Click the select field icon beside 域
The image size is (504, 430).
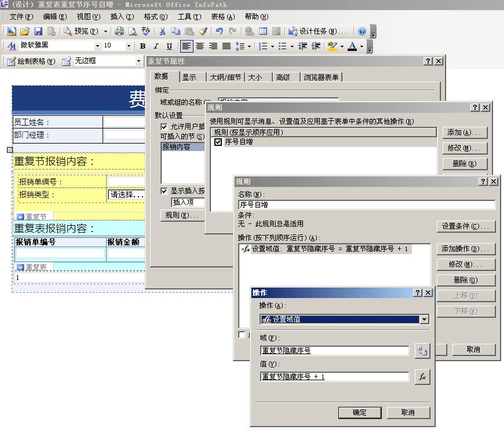click(x=422, y=351)
